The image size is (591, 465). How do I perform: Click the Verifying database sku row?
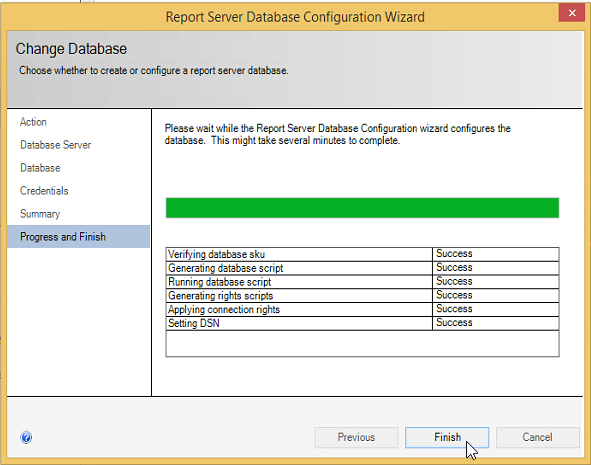pos(362,254)
